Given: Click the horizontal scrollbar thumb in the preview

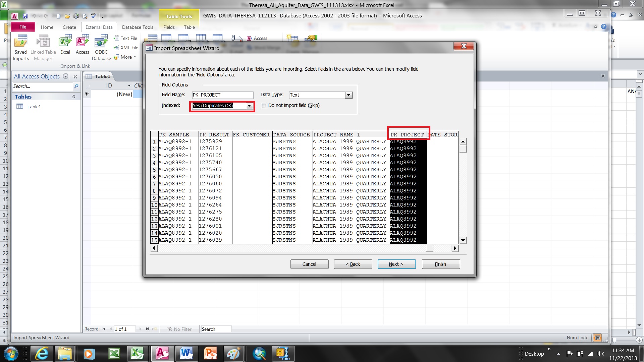Looking at the screenshot, I should coord(429,248).
